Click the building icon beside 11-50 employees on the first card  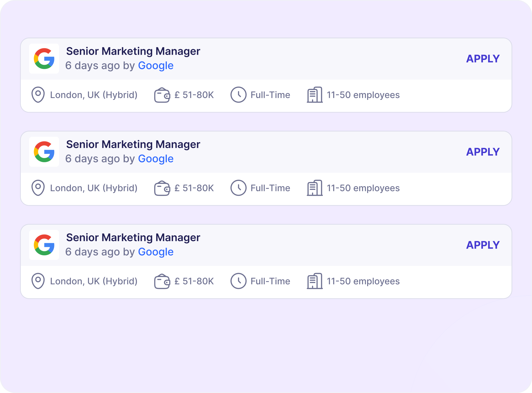pyautogui.click(x=314, y=95)
